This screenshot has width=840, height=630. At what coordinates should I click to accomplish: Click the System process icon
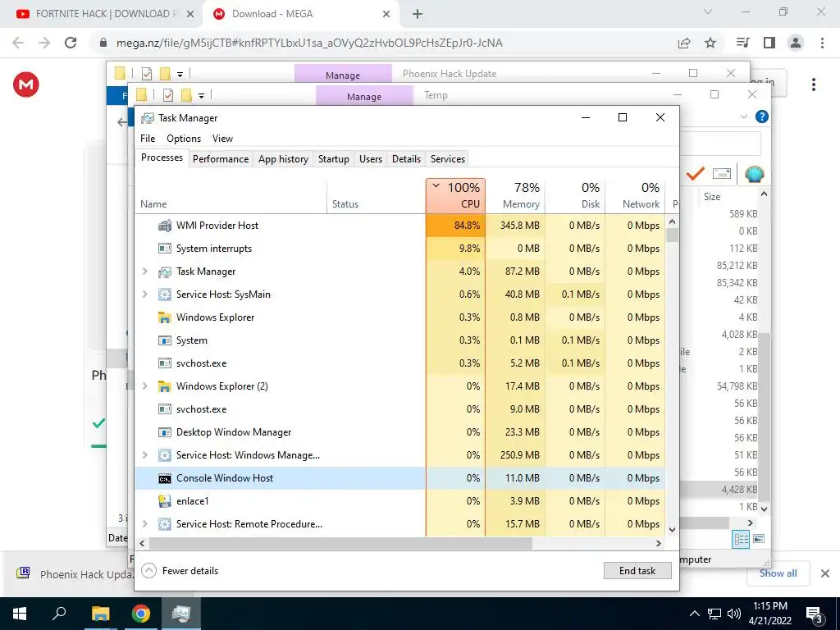(x=164, y=340)
